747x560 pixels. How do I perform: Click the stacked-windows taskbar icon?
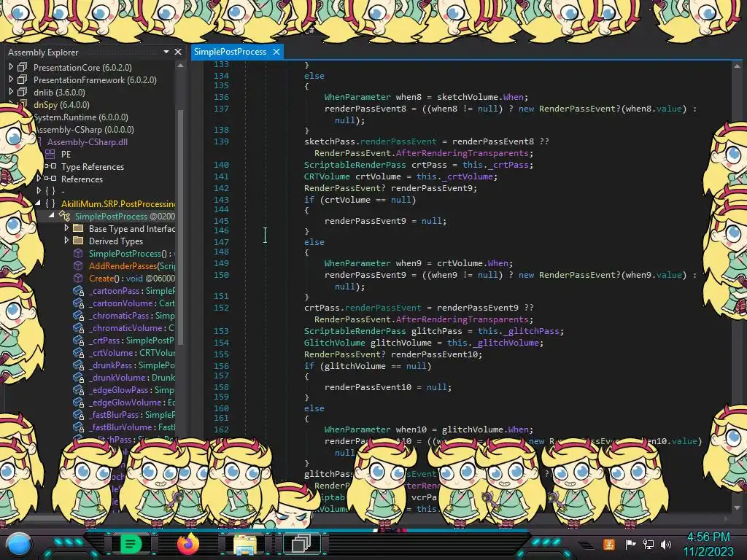coord(301,543)
